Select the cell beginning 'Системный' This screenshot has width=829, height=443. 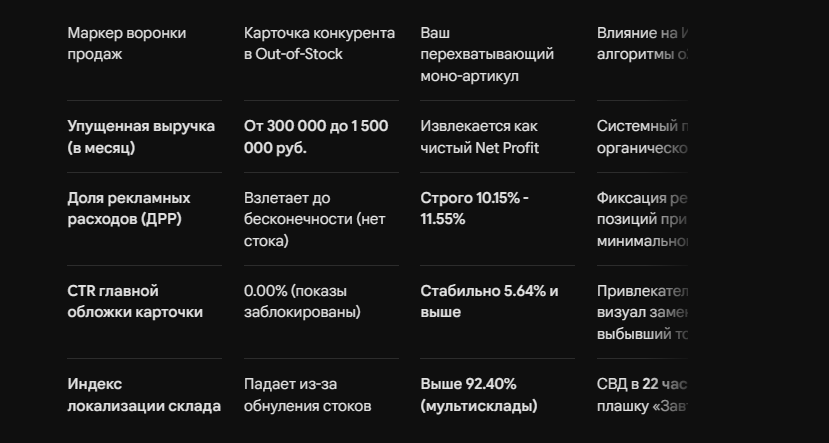(x=642, y=137)
